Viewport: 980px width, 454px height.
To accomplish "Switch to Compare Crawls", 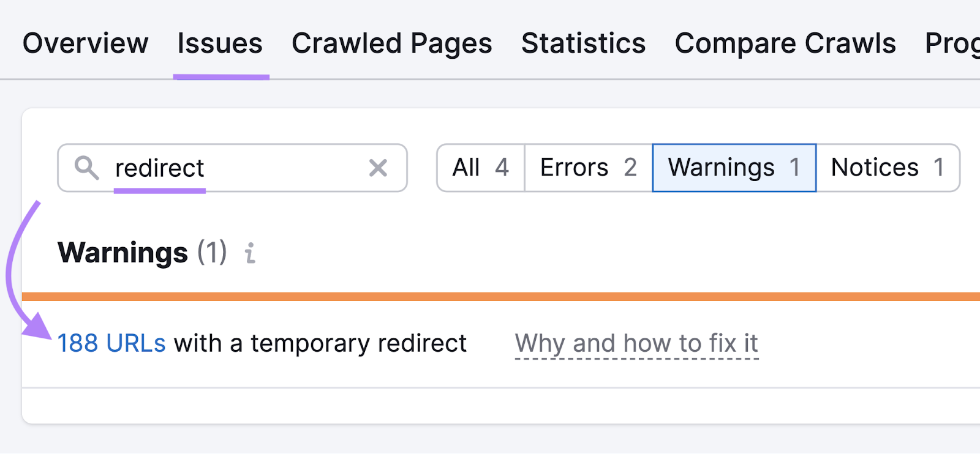I will 786,43.
